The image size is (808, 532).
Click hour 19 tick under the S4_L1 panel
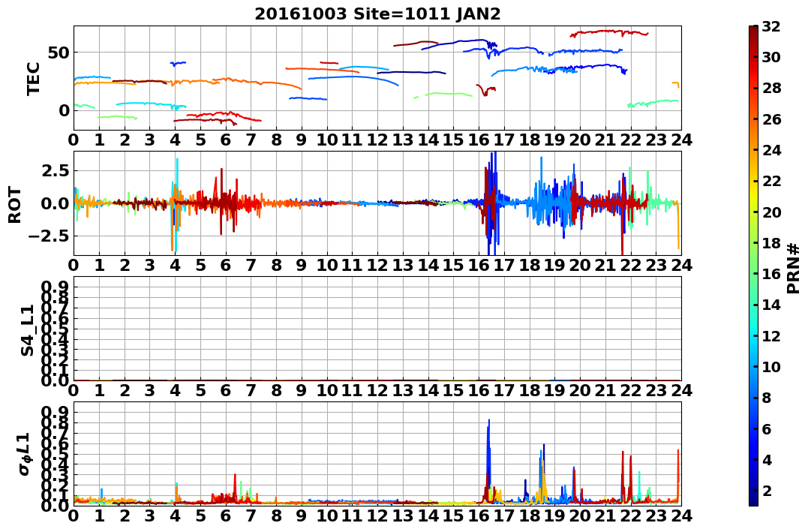555,390
